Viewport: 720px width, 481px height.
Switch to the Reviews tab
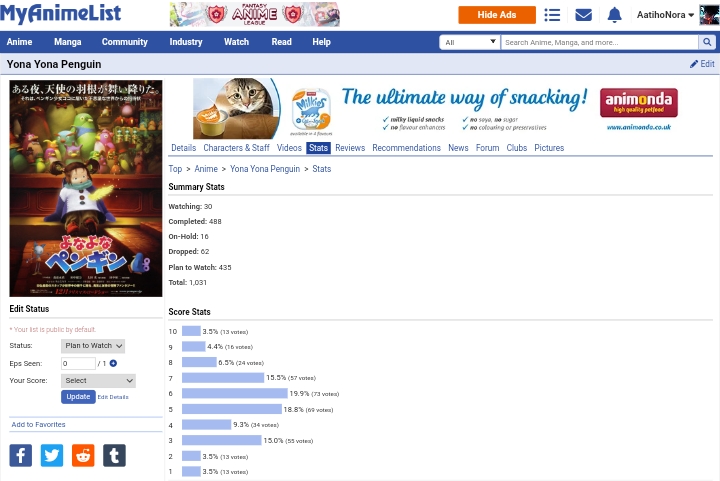[350, 148]
